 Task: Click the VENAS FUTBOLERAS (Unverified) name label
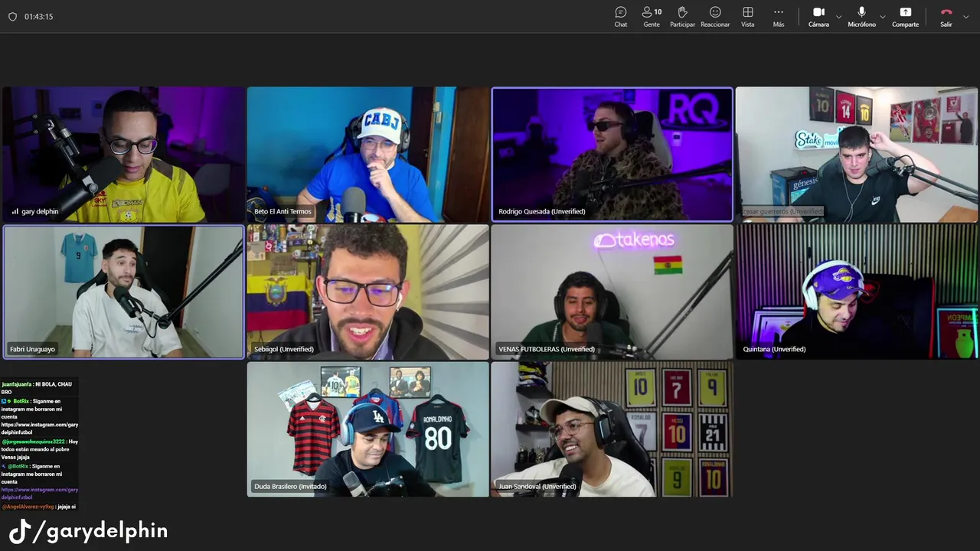pos(547,349)
